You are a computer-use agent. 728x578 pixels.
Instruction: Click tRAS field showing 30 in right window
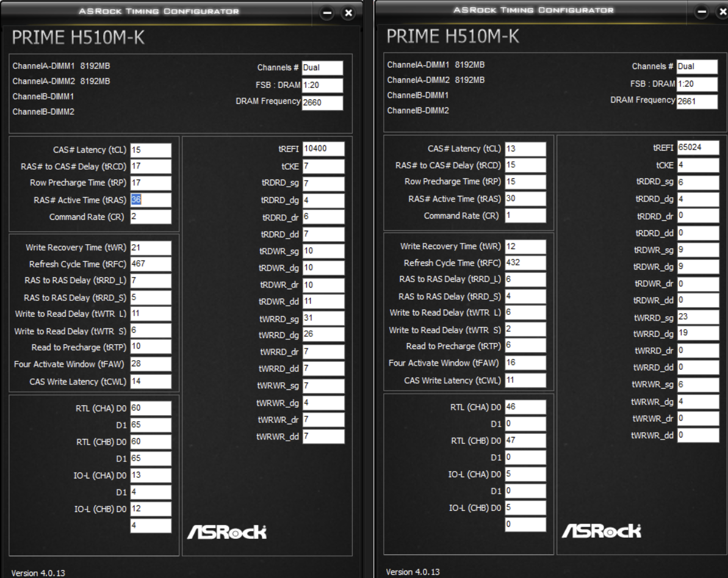point(525,199)
